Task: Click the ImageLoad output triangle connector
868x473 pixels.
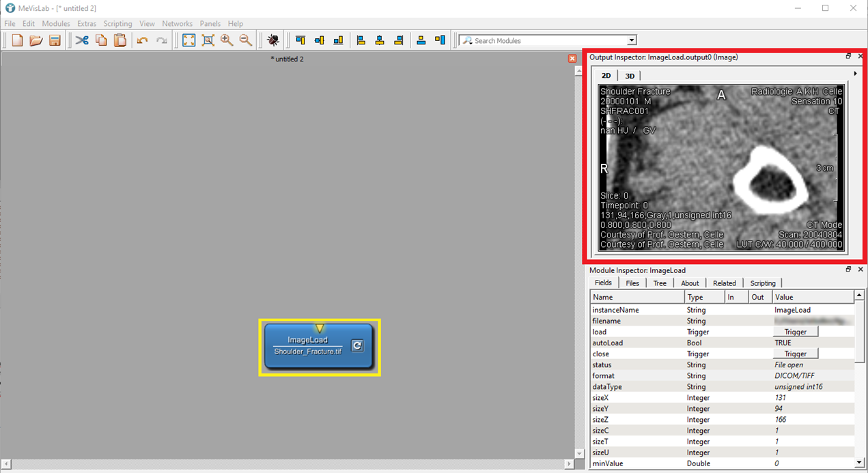Action: pyautogui.click(x=319, y=328)
